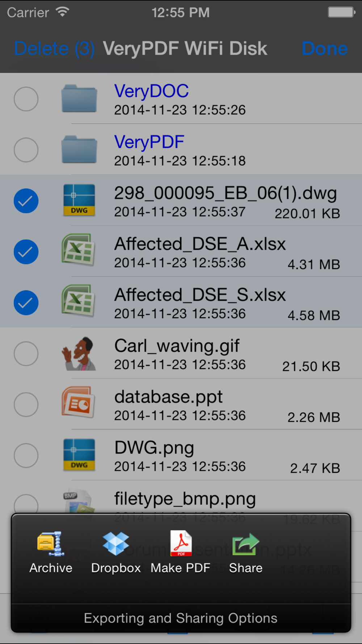The image size is (362, 644).
Task: Deselect Affected_DSE_S.xlsx checkmark
Action: point(26,303)
